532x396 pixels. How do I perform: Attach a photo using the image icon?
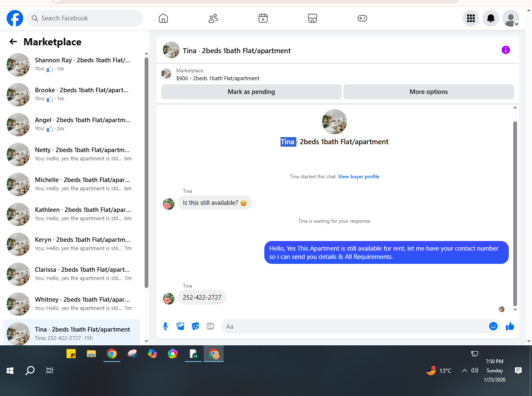click(180, 326)
